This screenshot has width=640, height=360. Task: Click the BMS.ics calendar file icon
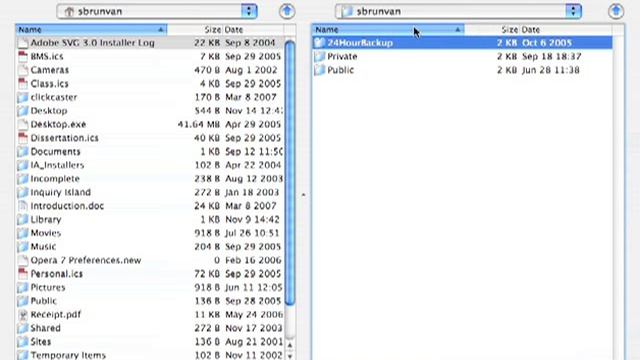[23, 56]
